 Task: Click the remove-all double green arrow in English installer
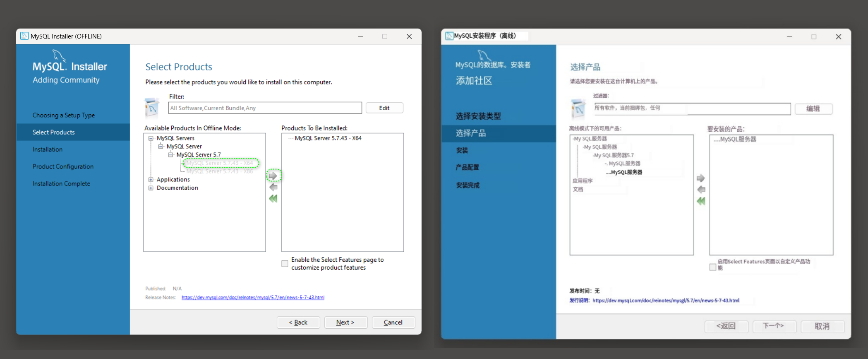(273, 199)
